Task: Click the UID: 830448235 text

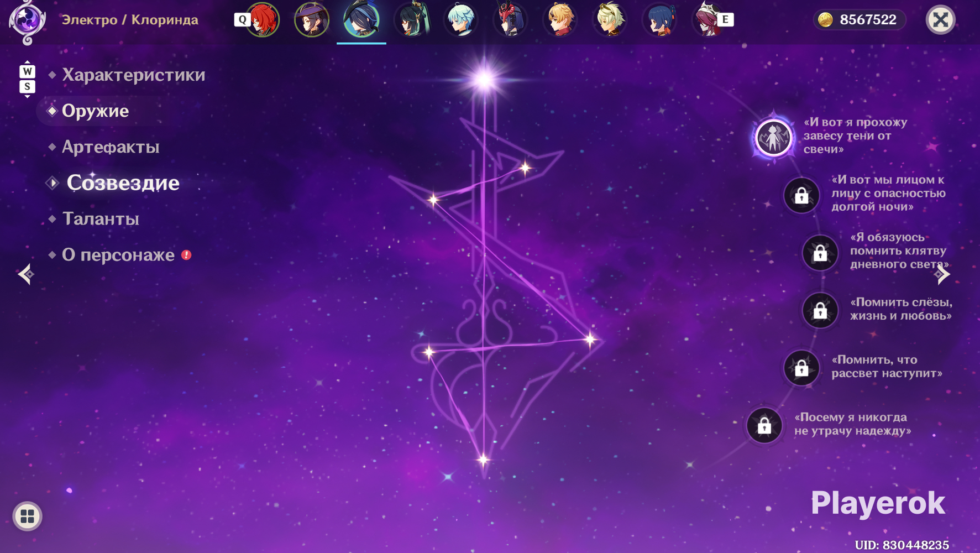Action: [x=902, y=545]
